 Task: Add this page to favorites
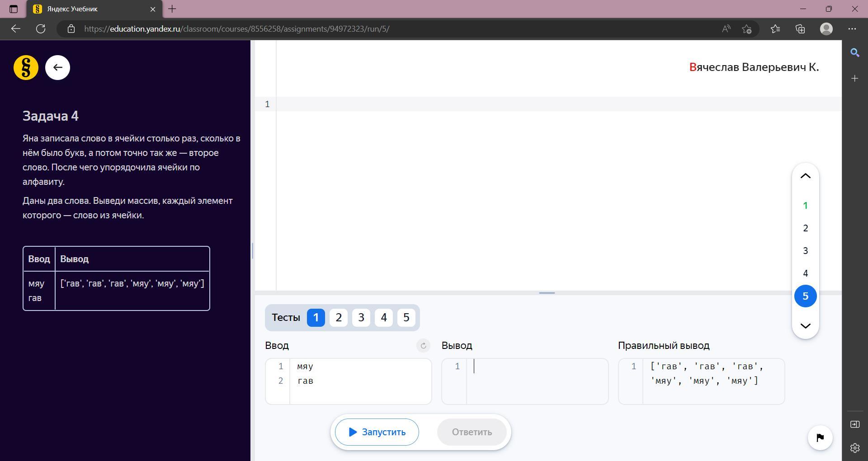pos(747,29)
